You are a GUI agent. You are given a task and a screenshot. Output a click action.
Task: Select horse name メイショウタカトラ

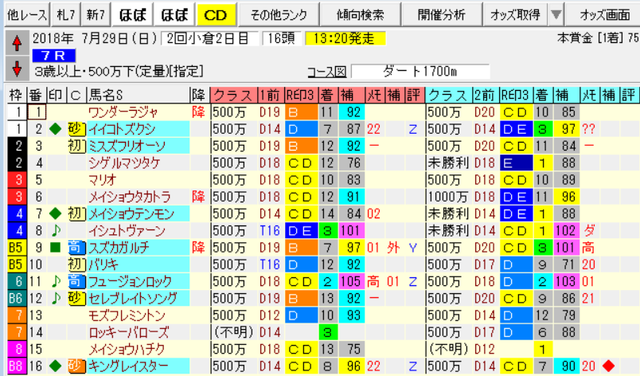pos(129,197)
